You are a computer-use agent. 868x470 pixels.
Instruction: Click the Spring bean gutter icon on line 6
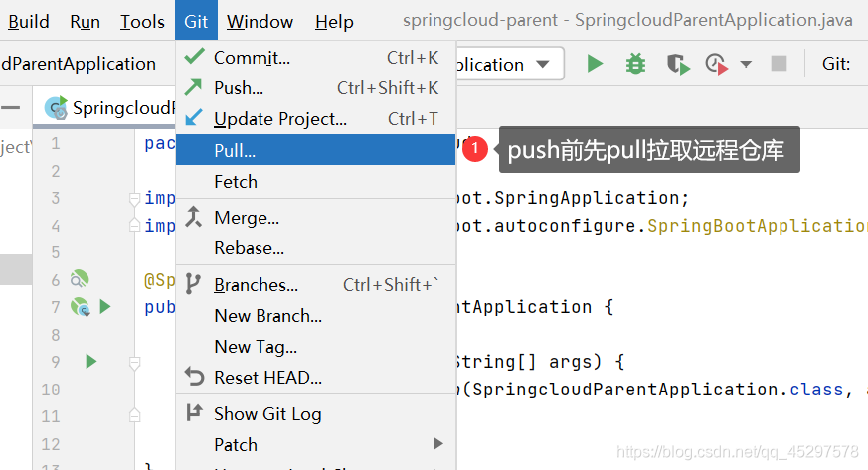pos(80,280)
